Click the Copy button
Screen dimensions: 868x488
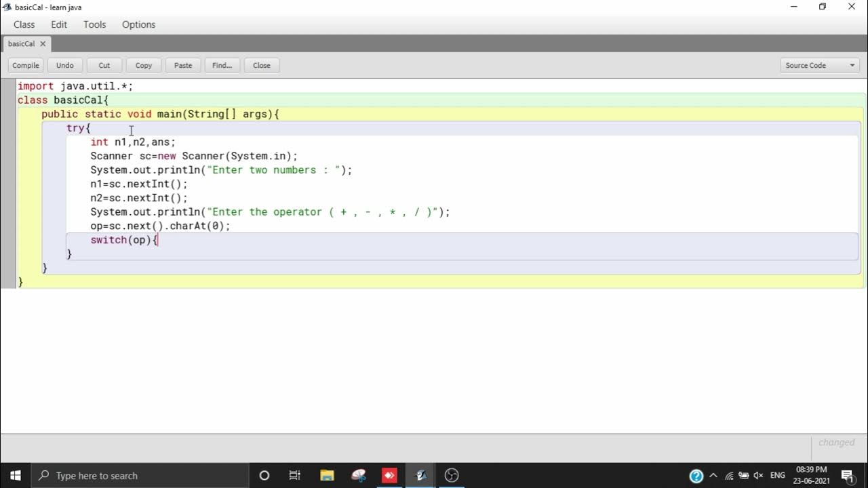tap(144, 65)
